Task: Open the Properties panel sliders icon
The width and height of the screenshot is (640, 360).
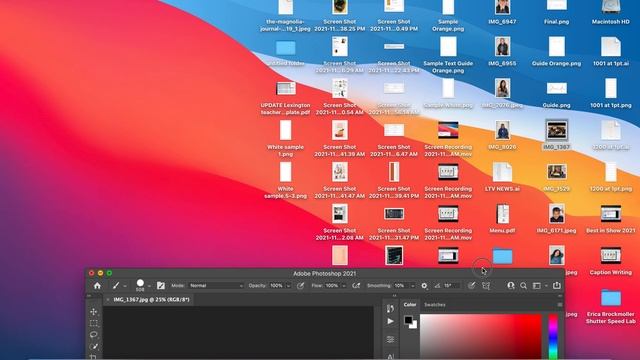Action: click(391, 339)
